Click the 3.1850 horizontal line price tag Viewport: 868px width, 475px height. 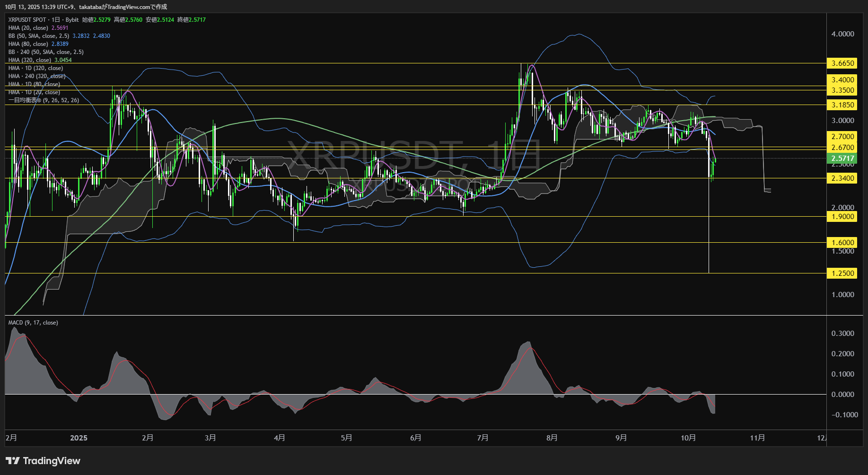[842, 105]
